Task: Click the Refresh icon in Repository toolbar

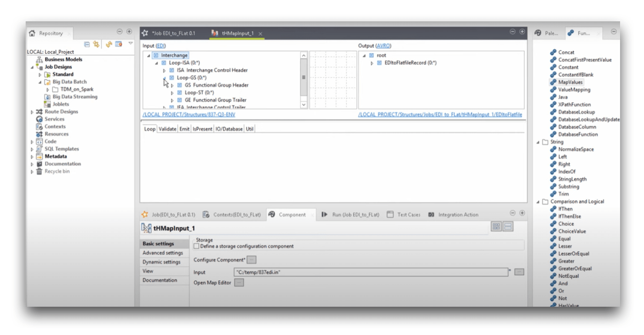Action: (x=109, y=44)
